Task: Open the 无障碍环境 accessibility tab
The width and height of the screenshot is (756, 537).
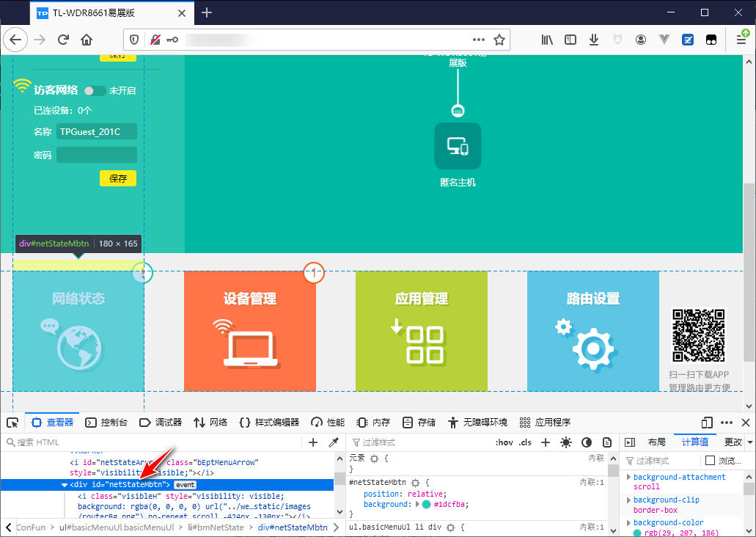Action: tap(477, 423)
